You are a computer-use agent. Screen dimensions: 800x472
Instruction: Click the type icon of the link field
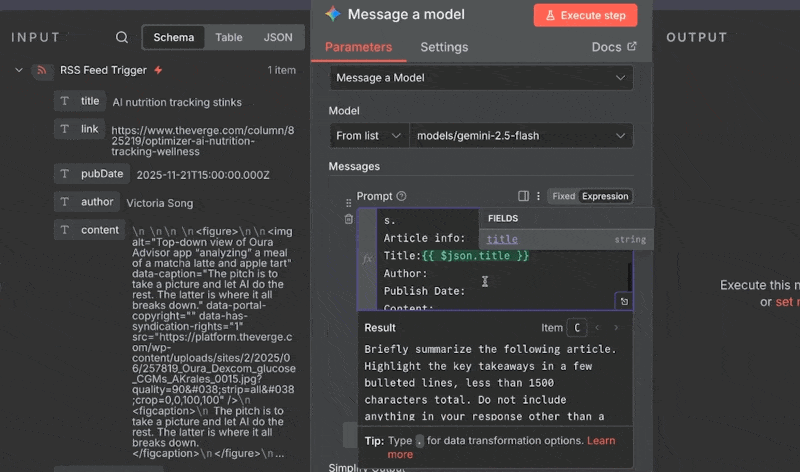tap(65, 129)
